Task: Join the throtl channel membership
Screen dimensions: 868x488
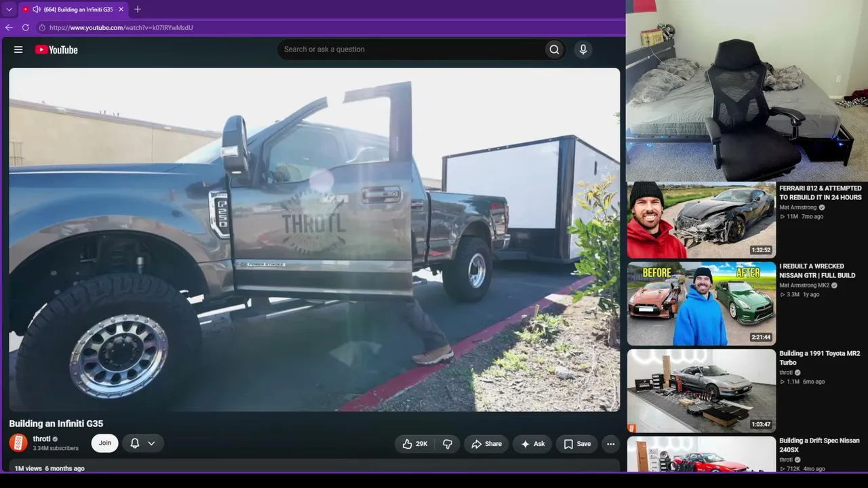Action: click(105, 443)
